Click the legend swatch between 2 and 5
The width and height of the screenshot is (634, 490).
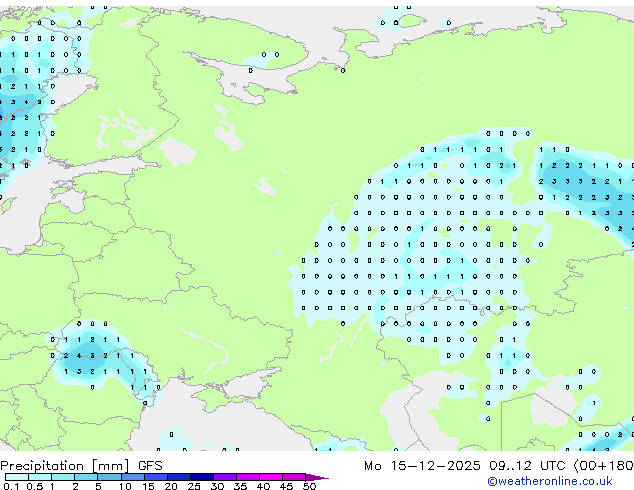click(86, 477)
